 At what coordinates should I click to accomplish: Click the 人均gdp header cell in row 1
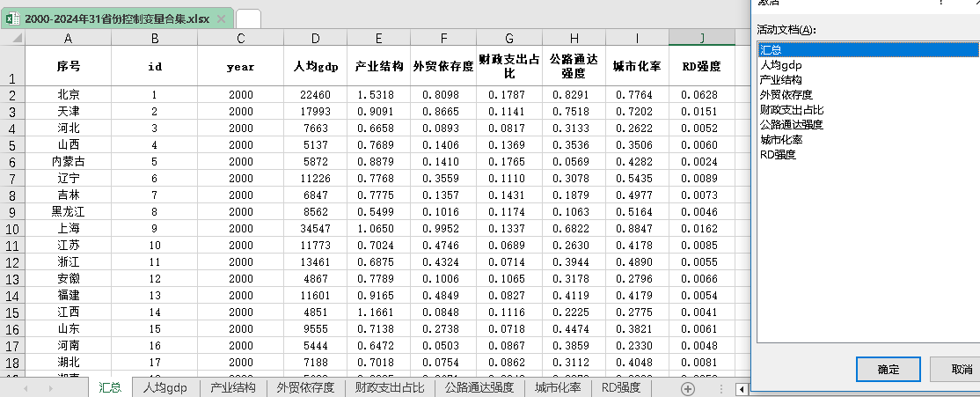(x=316, y=66)
